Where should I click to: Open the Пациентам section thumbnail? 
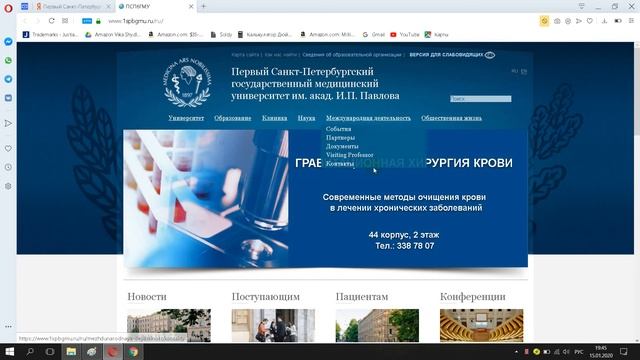point(377,325)
